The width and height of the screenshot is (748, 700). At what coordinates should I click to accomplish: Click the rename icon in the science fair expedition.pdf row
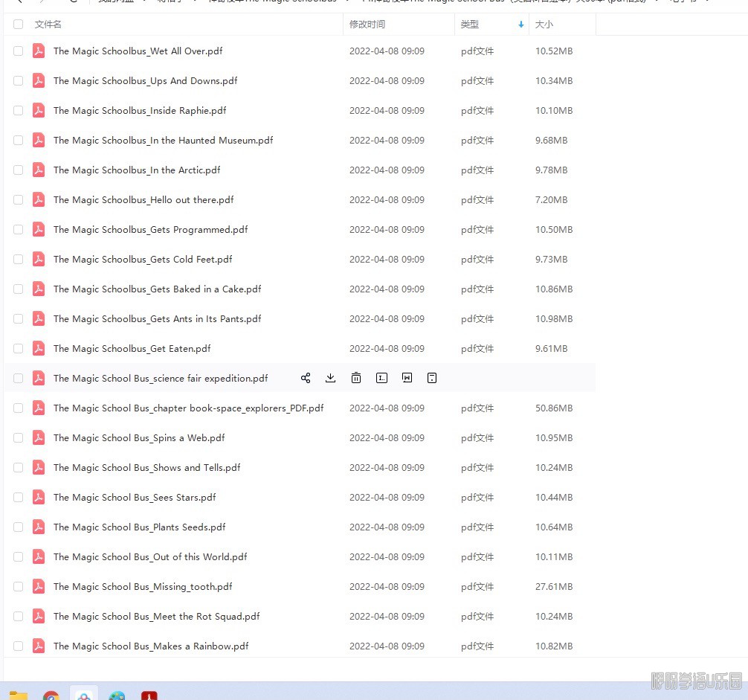click(x=381, y=378)
